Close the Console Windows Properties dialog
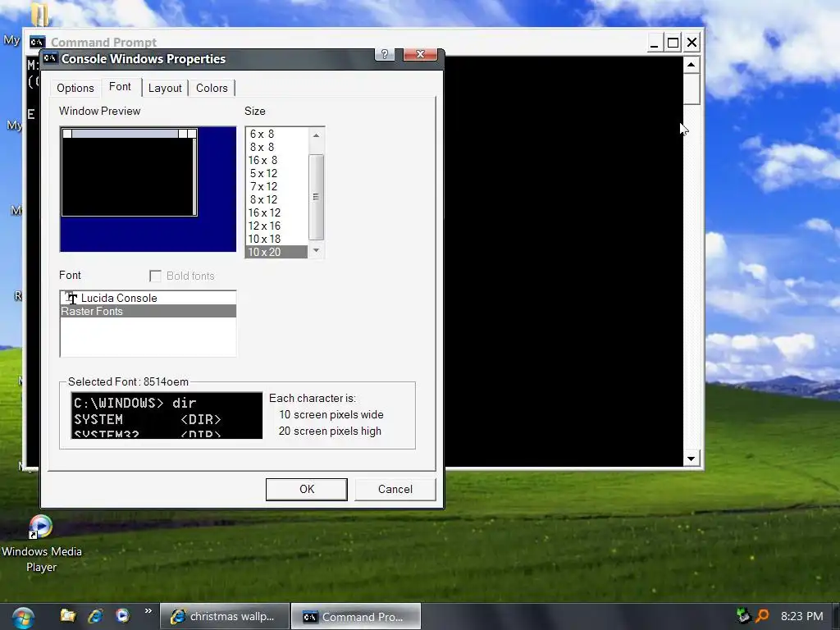Image resolution: width=840 pixels, height=630 pixels. click(x=421, y=54)
